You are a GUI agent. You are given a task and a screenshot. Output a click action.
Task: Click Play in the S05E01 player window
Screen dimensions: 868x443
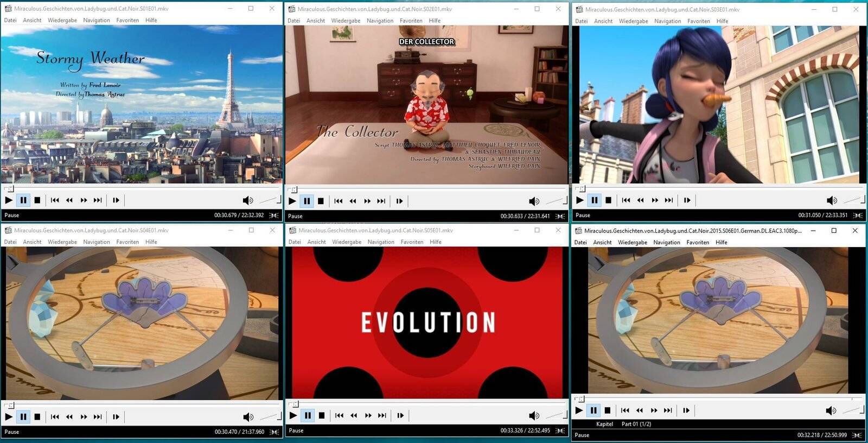point(293,416)
